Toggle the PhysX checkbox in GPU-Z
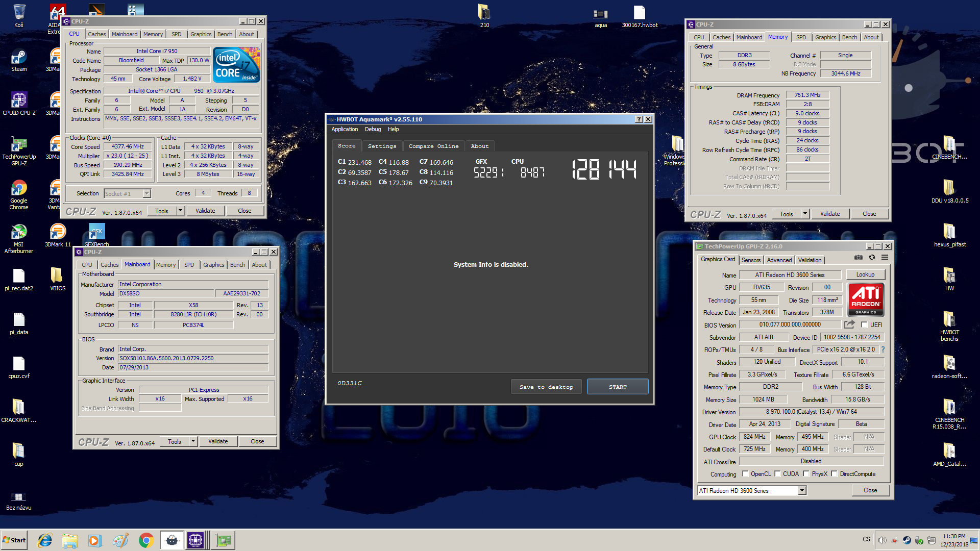This screenshot has width=980, height=551. click(x=806, y=474)
